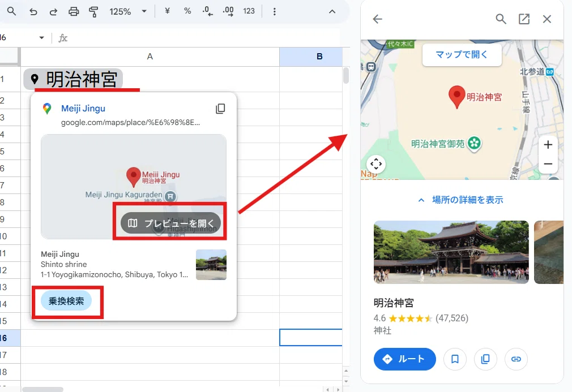This screenshot has height=392, width=572.
Task: Close the map side panel
Action: coord(547,19)
